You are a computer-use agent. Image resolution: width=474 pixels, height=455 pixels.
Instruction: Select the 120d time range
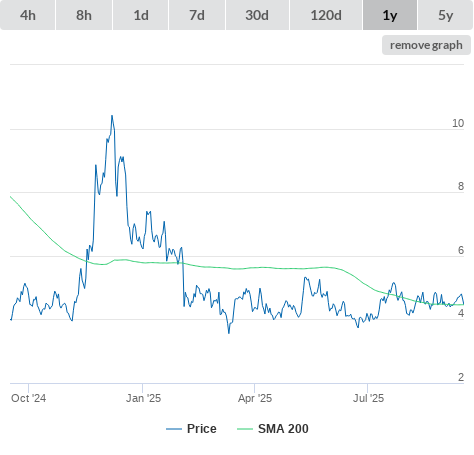[x=326, y=15]
